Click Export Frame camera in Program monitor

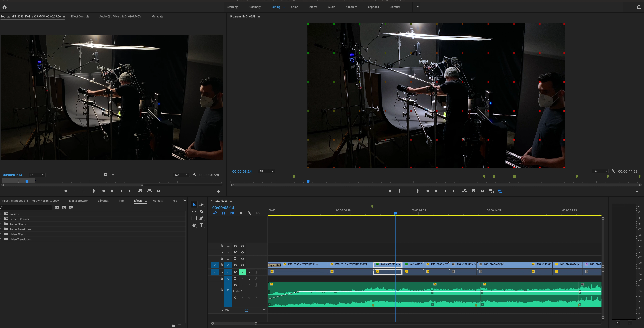483,191
